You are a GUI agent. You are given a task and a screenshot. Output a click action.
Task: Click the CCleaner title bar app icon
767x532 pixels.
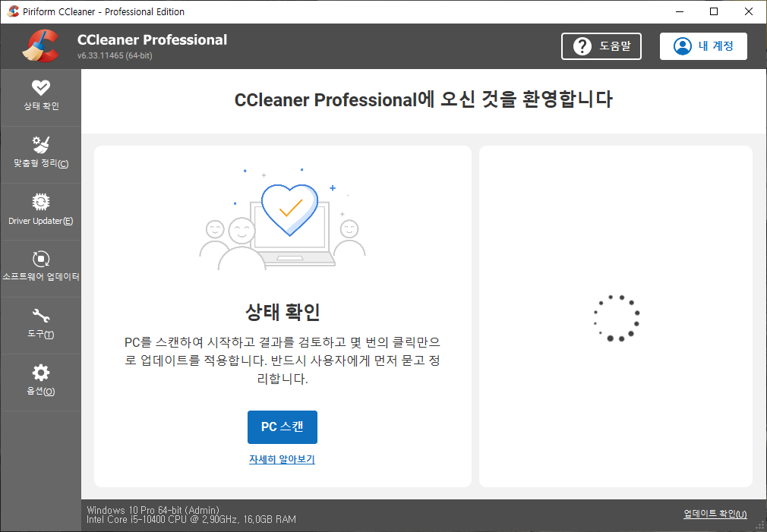pos(13,11)
